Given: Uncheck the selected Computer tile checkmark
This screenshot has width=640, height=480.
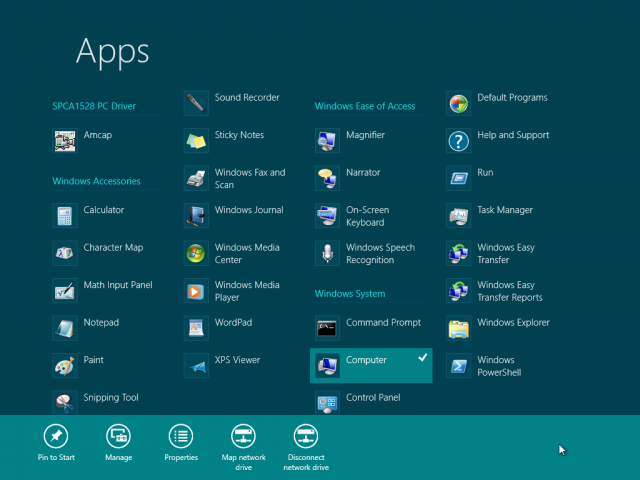Looking at the screenshot, I should [422, 358].
